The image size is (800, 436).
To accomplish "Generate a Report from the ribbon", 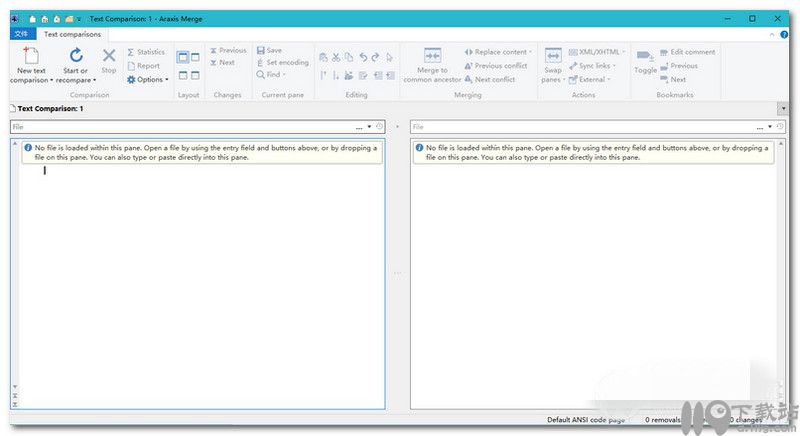I will (143, 66).
